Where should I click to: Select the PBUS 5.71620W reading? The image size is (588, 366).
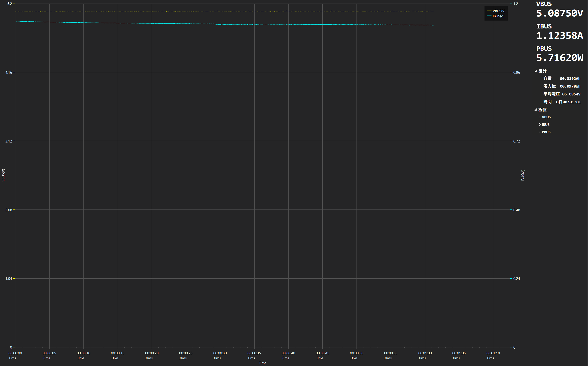click(559, 58)
